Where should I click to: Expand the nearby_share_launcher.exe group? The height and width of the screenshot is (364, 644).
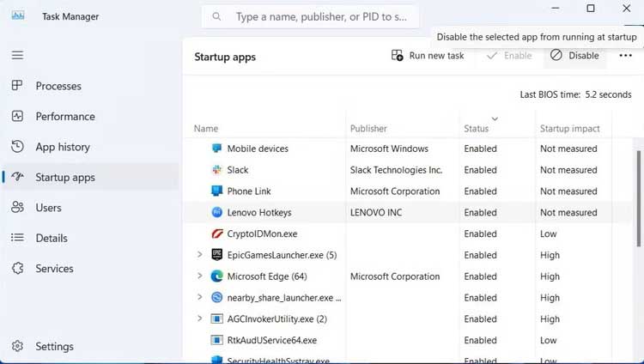click(199, 297)
